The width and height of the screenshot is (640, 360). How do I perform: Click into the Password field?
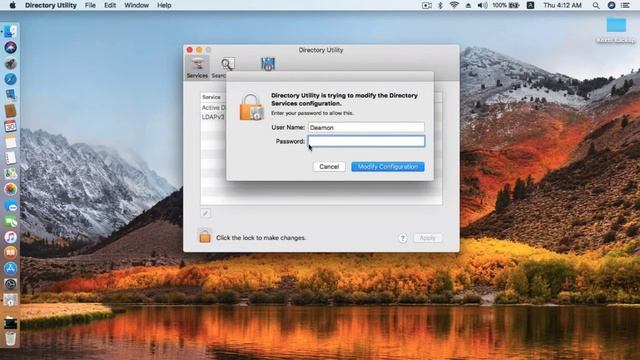(366, 141)
